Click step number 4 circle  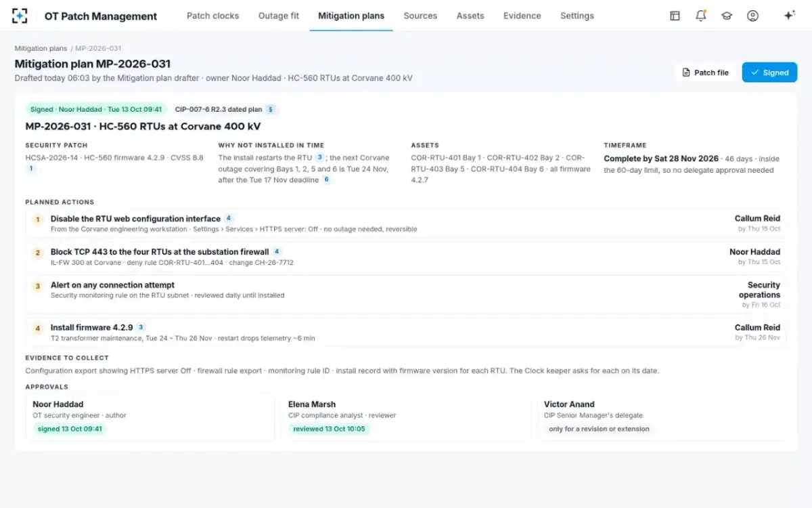pyautogui.click(x=38, y=329)
